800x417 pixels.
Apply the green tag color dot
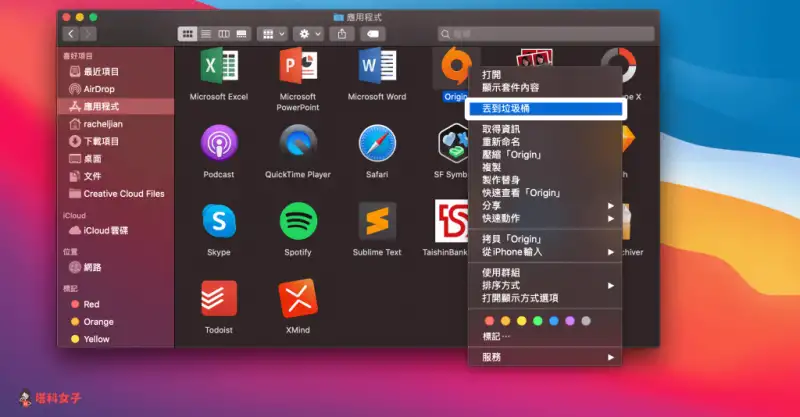(538, 321)
